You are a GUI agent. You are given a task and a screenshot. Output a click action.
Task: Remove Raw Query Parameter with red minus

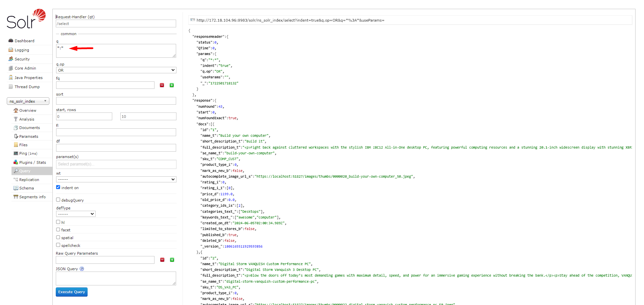pos(162,260)
